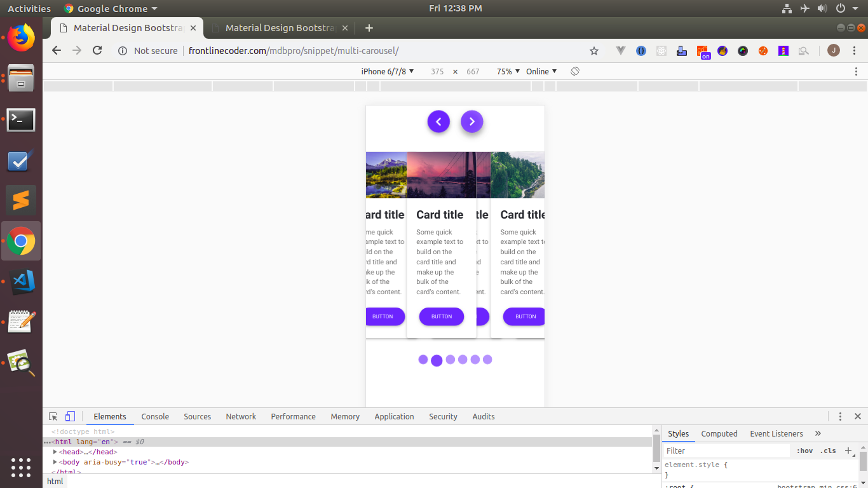Select the third carousel indicator dot
The height and width of the screenshot is (488, 868).
point(451,360)
